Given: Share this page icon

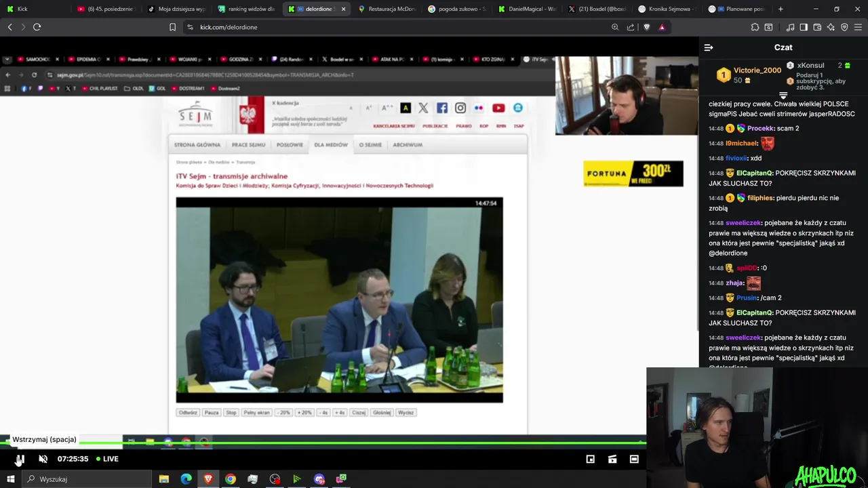Looking at the screenshot, I should [631, 27].
